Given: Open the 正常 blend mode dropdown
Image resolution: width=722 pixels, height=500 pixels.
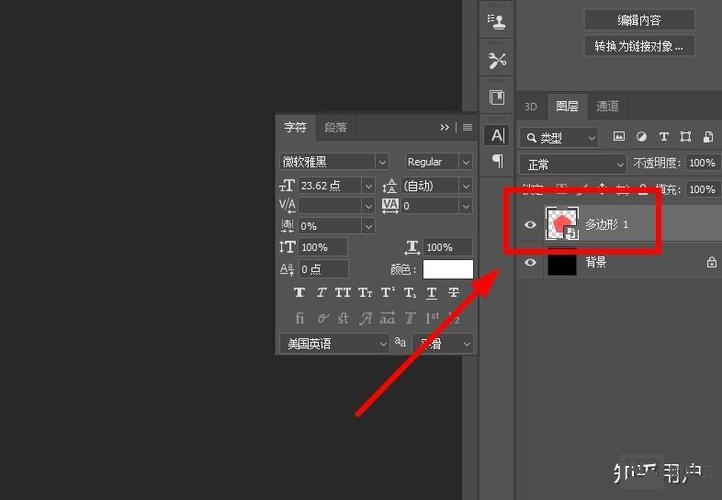Looking at the screenshot, I should (x=572, y=164).
